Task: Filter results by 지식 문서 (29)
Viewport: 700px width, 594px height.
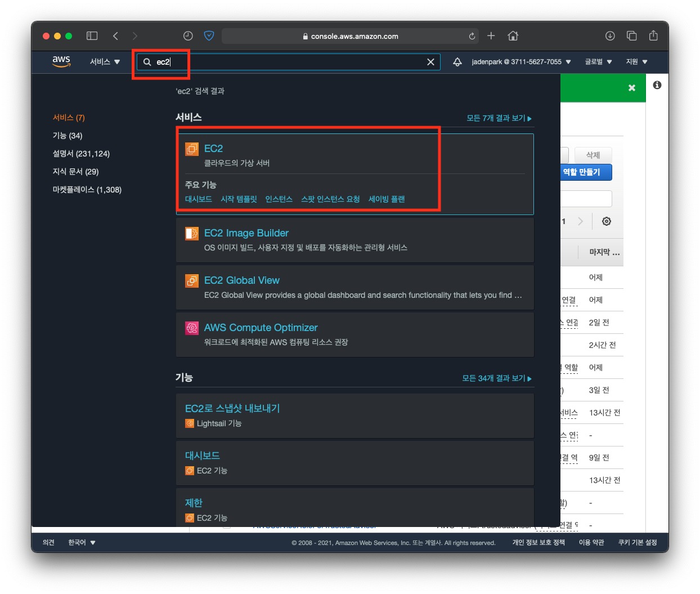Action: pyautogui.click(x=75, y=172)
